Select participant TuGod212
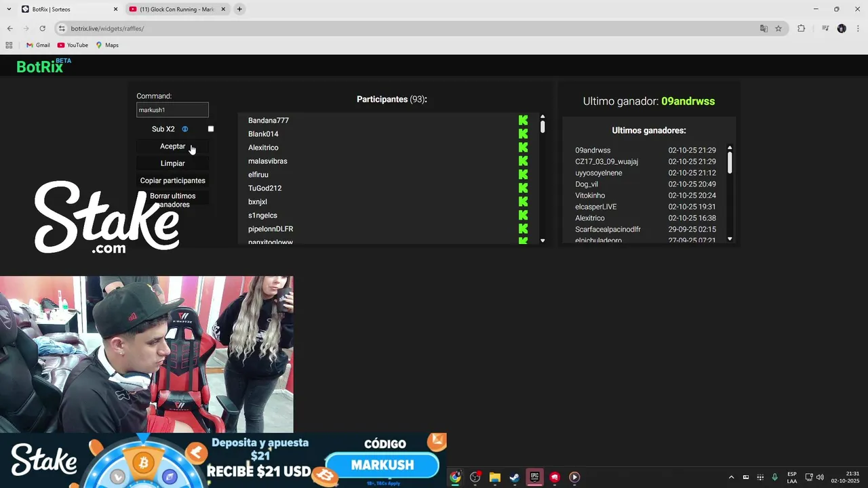 (264, 188)
